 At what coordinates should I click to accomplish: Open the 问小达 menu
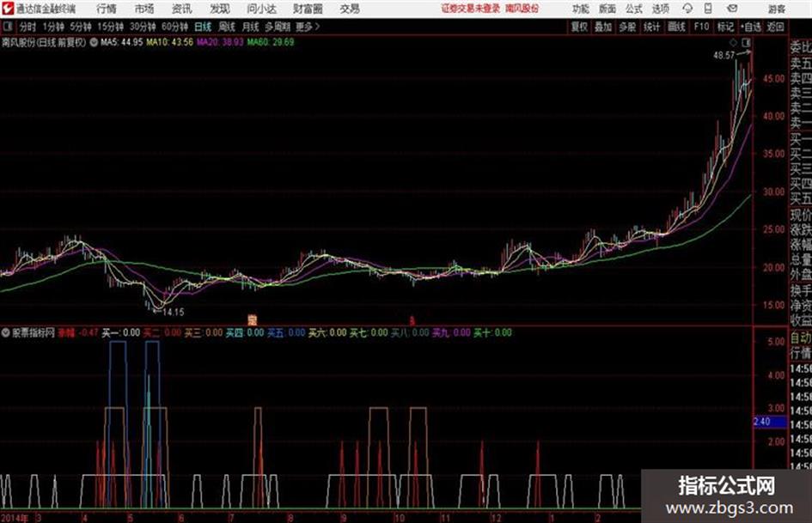point(261,9)
